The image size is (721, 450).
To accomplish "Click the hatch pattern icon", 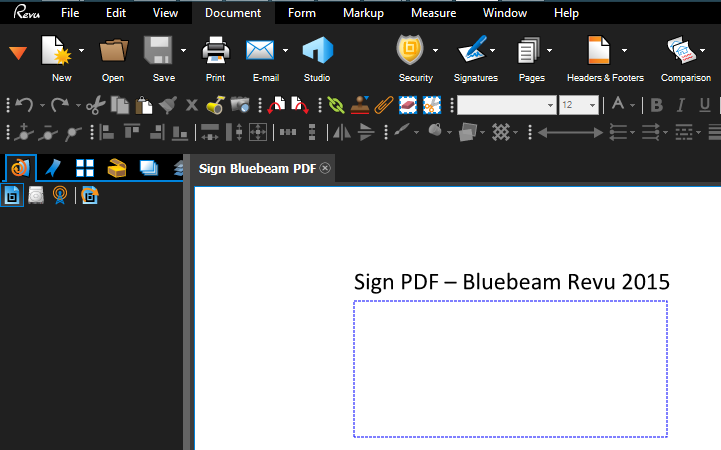I will click(501, 132).
